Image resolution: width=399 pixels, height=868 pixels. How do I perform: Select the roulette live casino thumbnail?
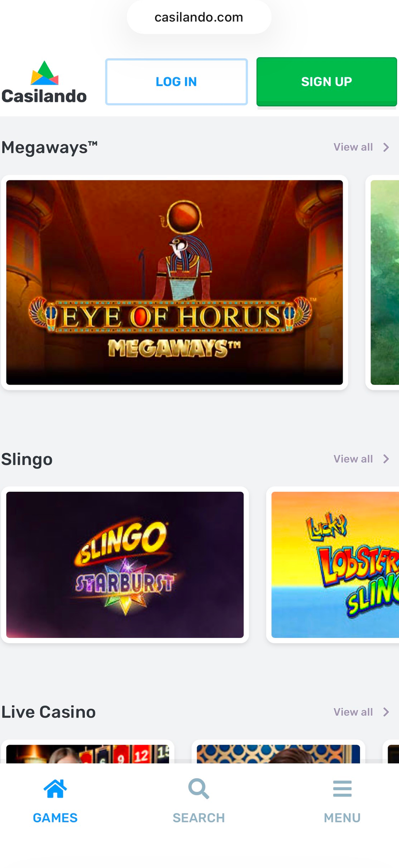click(88, 753)
